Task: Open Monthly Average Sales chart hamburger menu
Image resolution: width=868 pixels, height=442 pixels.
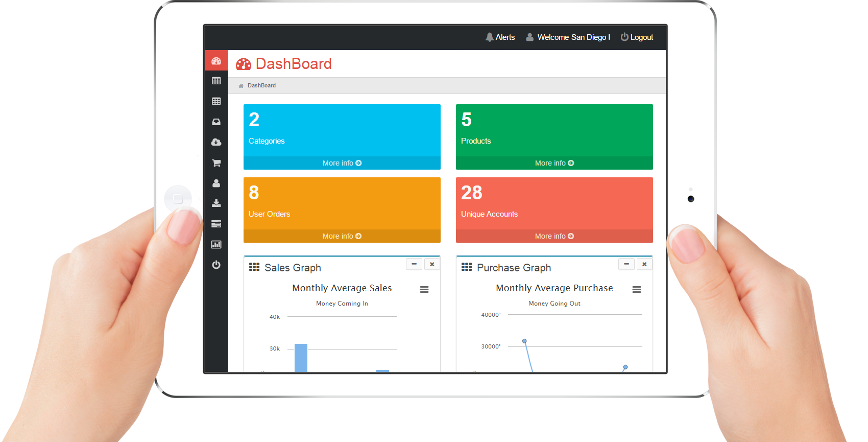Action: click(x=424, y=289)
